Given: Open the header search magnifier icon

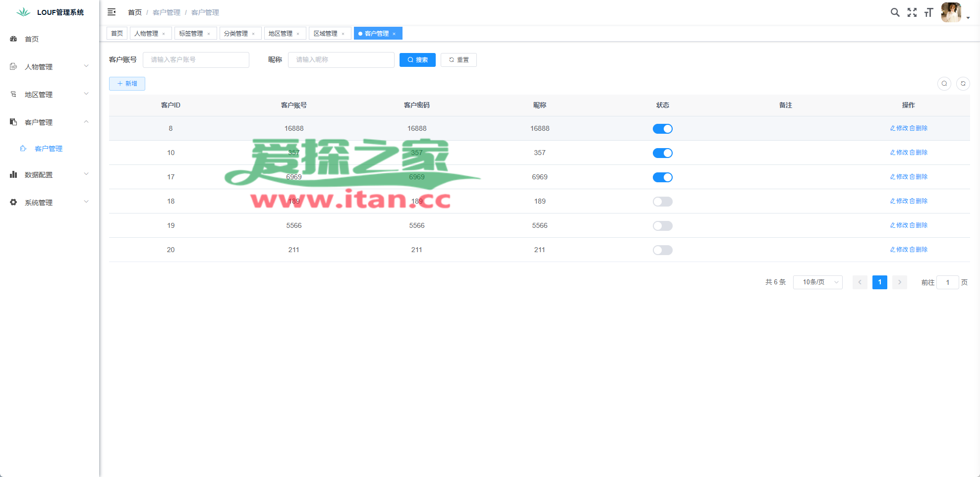Looking at the screenshot, I should (895, 12).
